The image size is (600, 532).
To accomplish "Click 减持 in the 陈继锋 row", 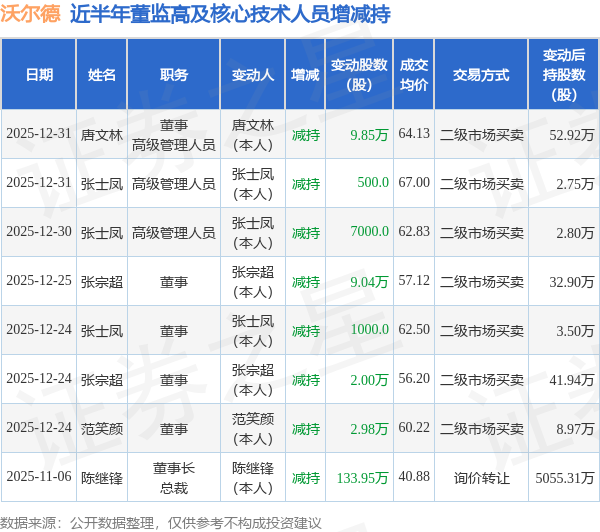I will (305, 478).
